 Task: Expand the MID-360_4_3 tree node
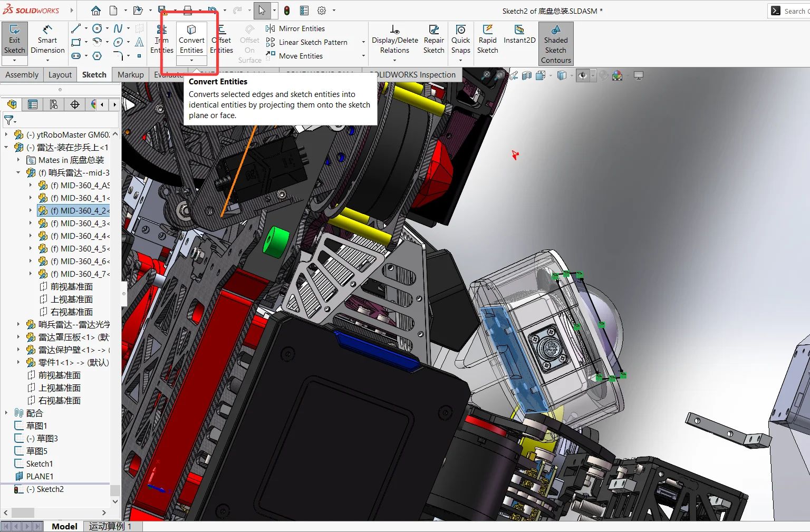point(31,223)
